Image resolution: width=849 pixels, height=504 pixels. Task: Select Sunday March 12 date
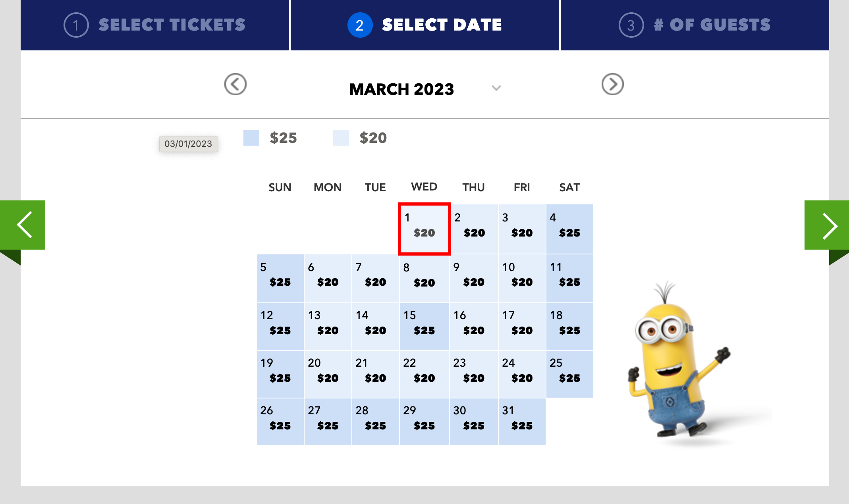click(280, 326)
